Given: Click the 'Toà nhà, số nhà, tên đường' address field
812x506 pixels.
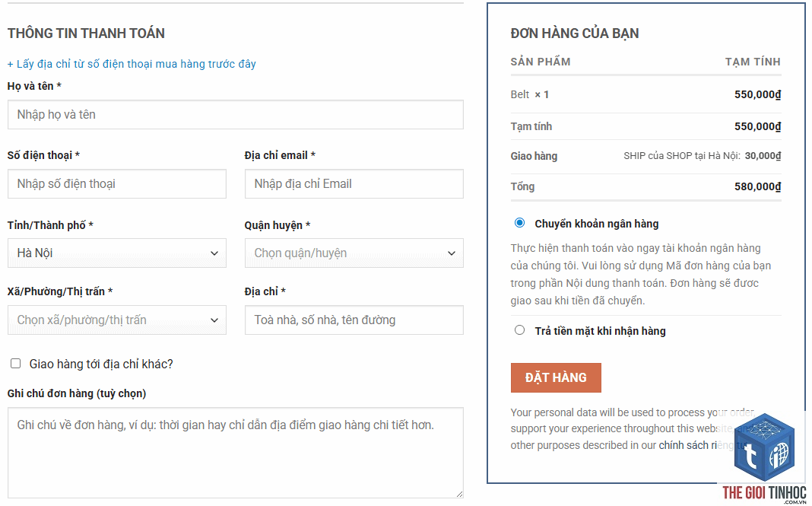Looking at the screenshot, I should point(354,320).
